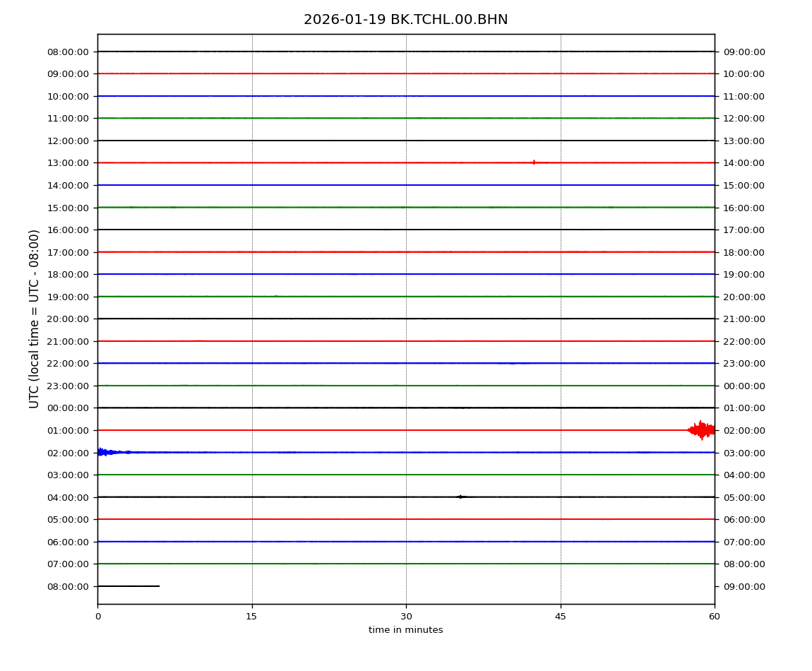The width and height of the screenshot is (812, 671).
Task: Click the UTC local time y-axis label
Action: pos(35,319)
